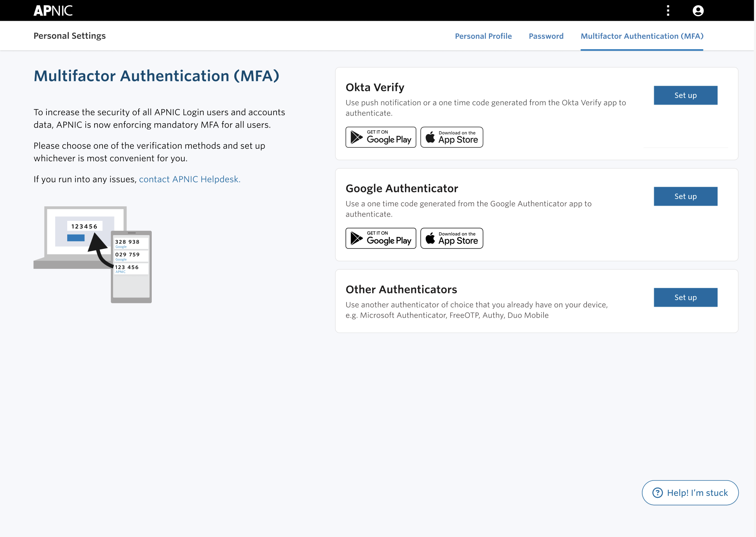
Task: Open App Store badge under Okta Verify
Action: [x=452, y=137]
